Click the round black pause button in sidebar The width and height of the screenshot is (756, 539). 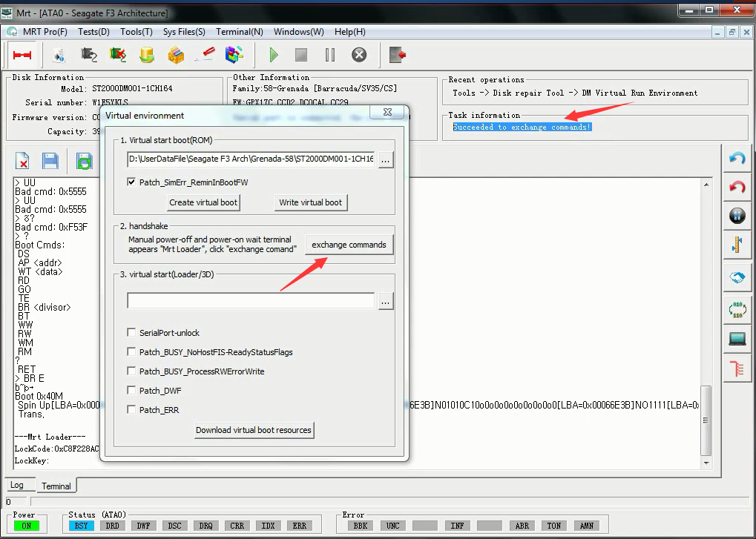pos(737,215)
